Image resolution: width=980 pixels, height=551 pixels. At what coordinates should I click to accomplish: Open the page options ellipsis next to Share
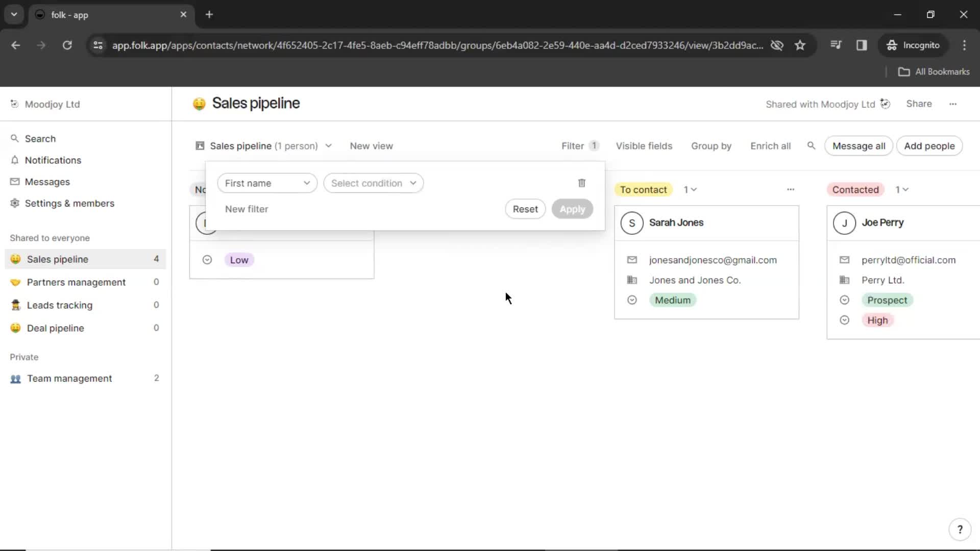[x=952, y=104]
